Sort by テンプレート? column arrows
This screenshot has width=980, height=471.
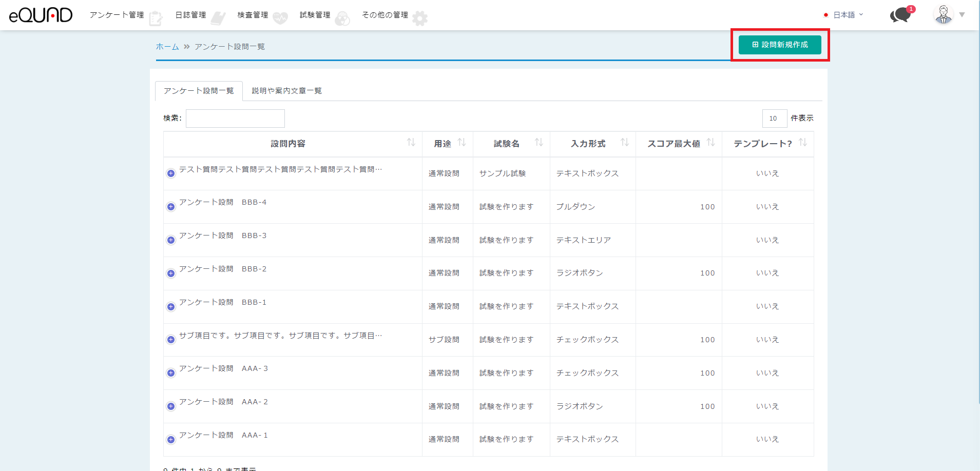pyautogui.click(x=803, y=143)
